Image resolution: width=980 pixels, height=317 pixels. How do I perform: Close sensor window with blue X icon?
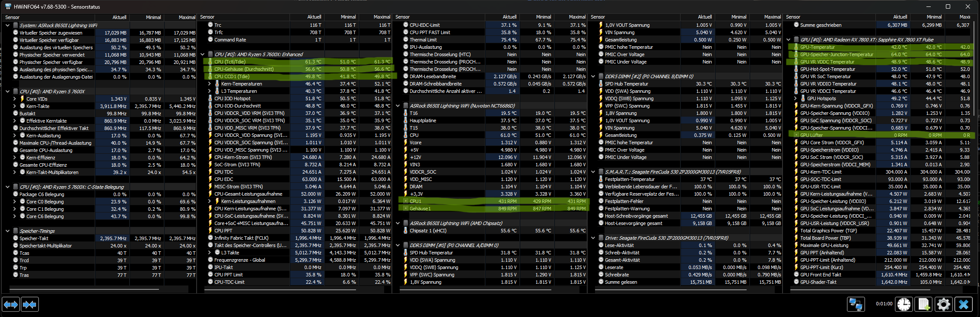(x=964, y=304)
